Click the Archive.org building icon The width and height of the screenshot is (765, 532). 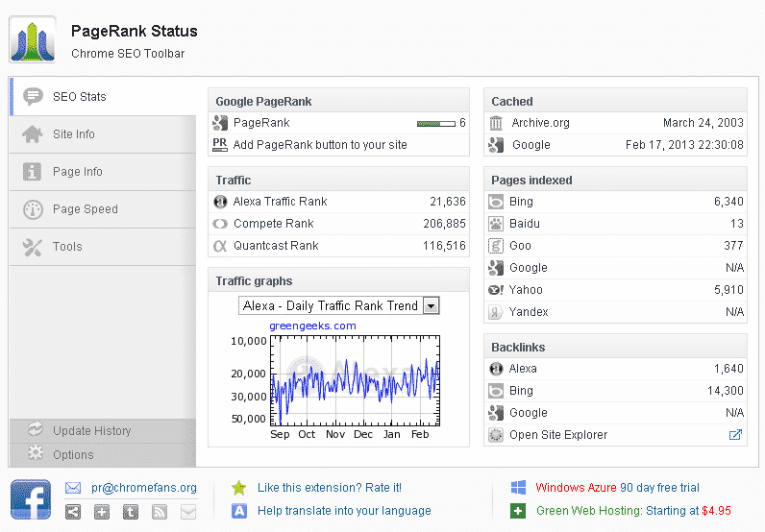pyautogui.click(x=496, y=123)
